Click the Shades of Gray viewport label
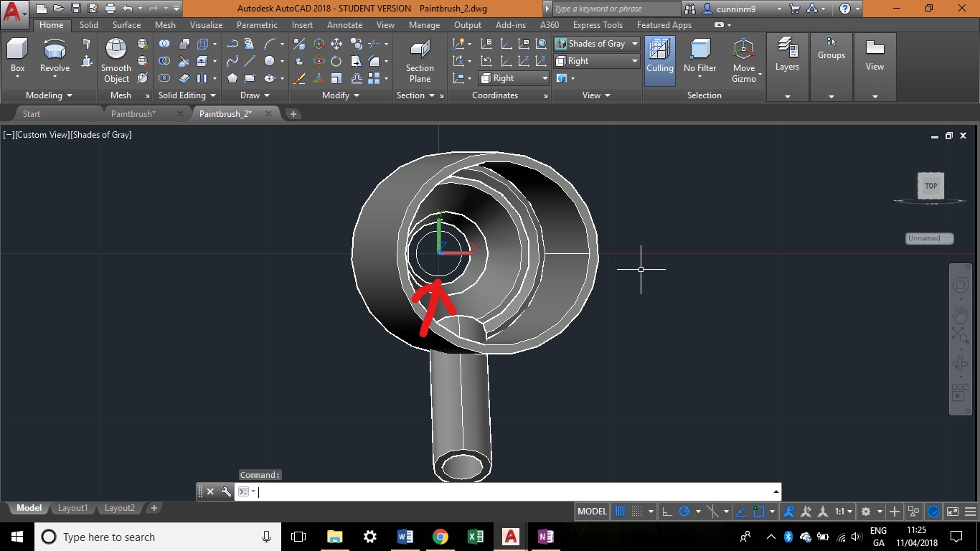 click(x=100, y=135)
